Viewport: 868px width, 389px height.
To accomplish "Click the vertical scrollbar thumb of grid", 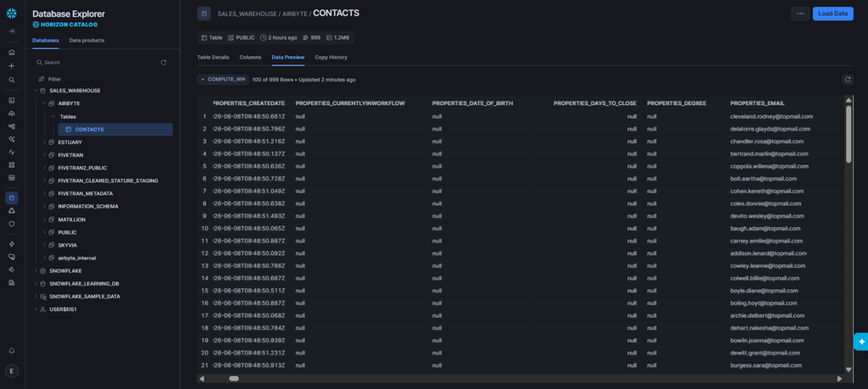I will pos(849,134).
